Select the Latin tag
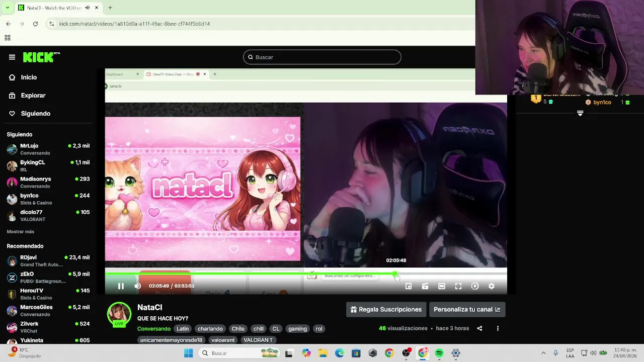Image resolution: width=644 pixels, height=362 pixels. tap(183, 329)
